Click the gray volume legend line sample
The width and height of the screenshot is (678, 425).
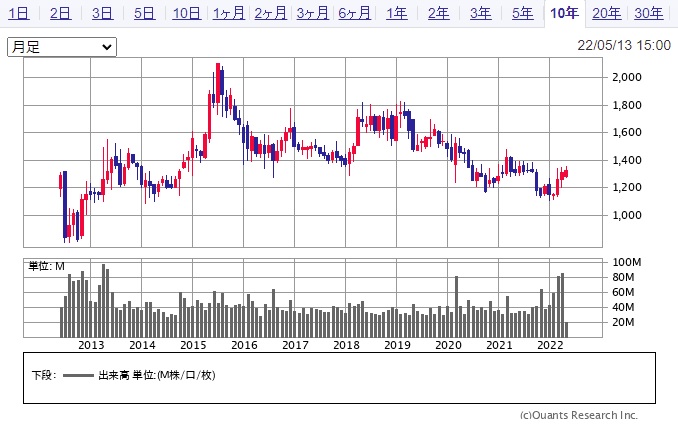[78, 375]
